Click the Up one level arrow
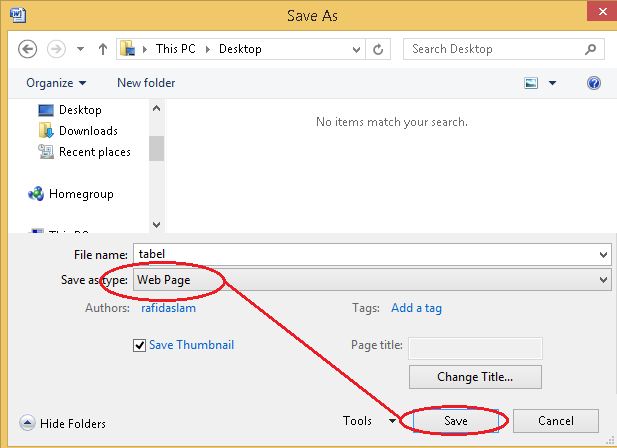Viewport: 617px width, 448px height. (x=103, y=49)
